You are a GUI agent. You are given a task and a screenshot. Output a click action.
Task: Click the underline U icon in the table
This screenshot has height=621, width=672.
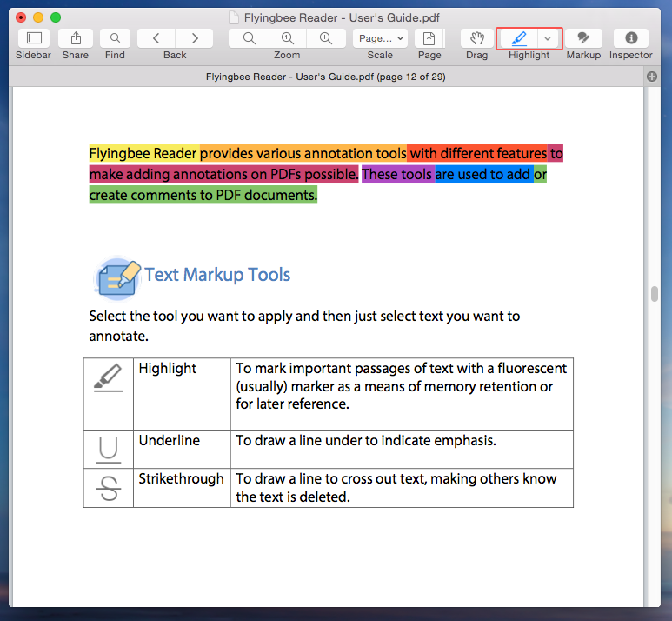108,450
